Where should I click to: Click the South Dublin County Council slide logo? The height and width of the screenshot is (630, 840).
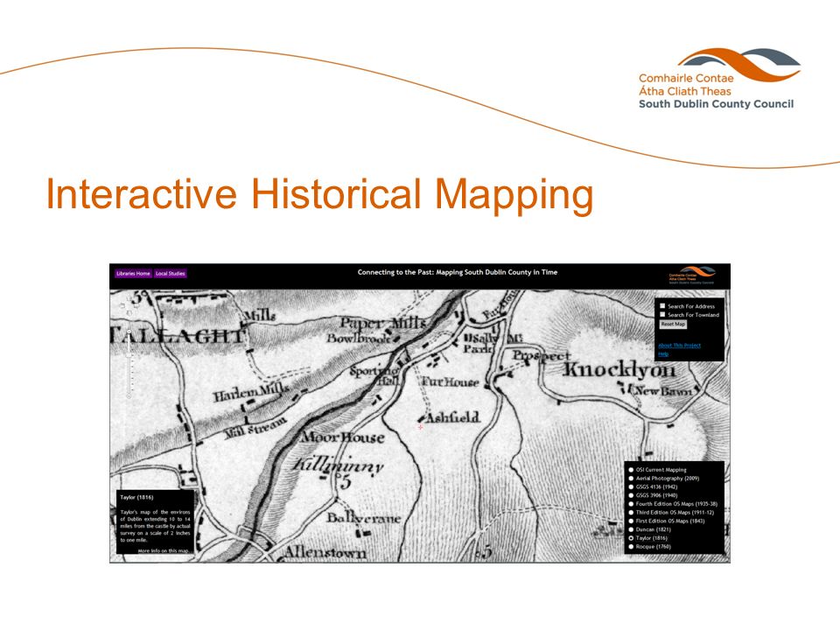(718, 79)
